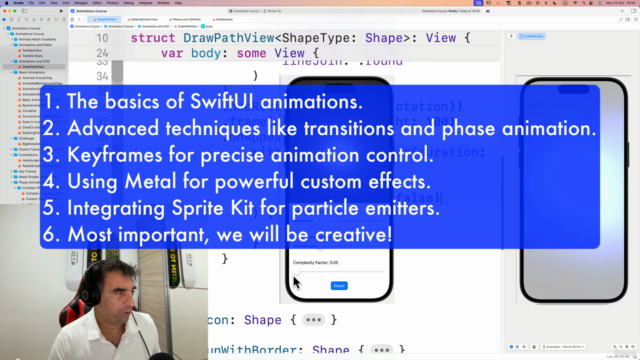Click the Adjust Editor Options icon
The image size is (640, 360).
pyautogui.click(x=628, y=19)
